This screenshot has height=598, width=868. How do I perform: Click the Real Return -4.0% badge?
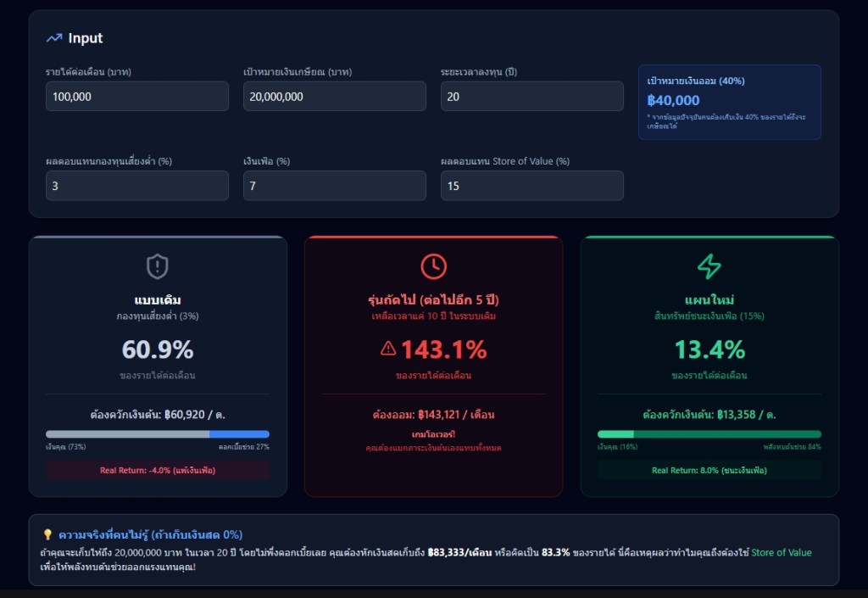coord(158,470)
